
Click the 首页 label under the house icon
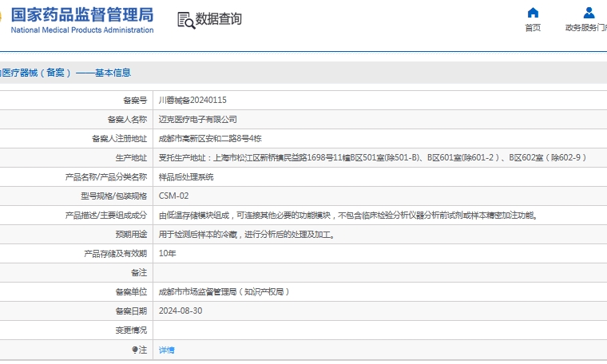tap(533, 27)
